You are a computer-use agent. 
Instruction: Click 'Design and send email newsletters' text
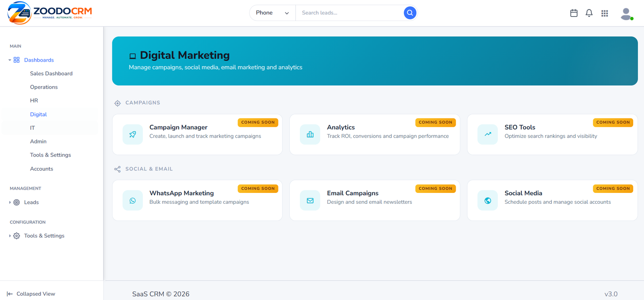click(x=369, y=202)
